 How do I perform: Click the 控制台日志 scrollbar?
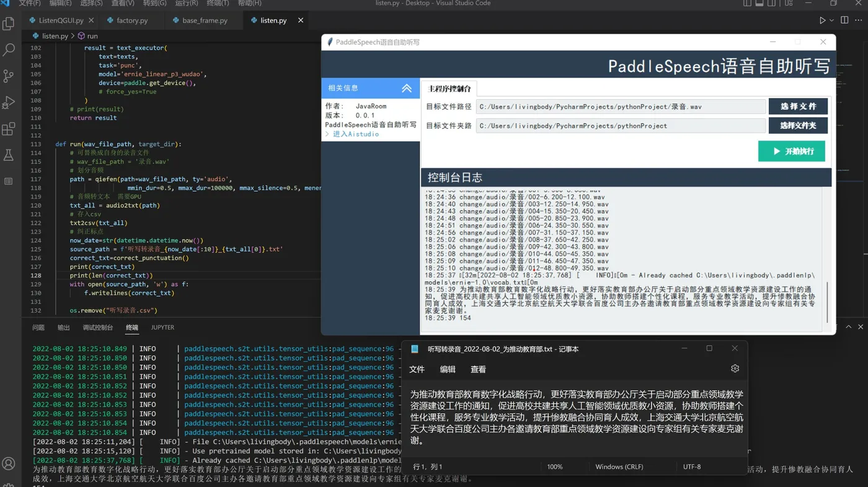click(x=827, y=302)
